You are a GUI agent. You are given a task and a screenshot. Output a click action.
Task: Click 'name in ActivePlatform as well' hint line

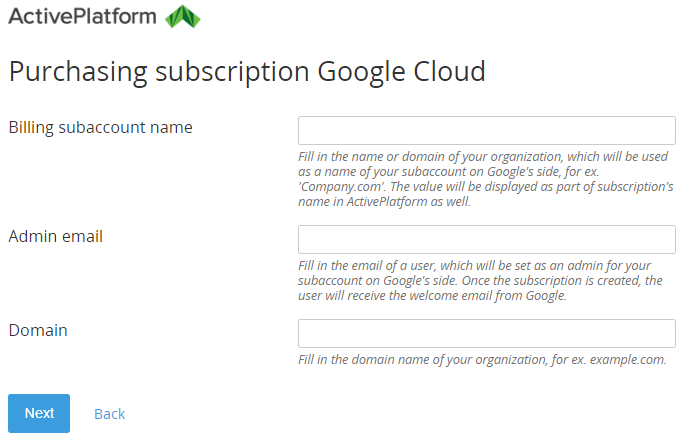point(400,202)
